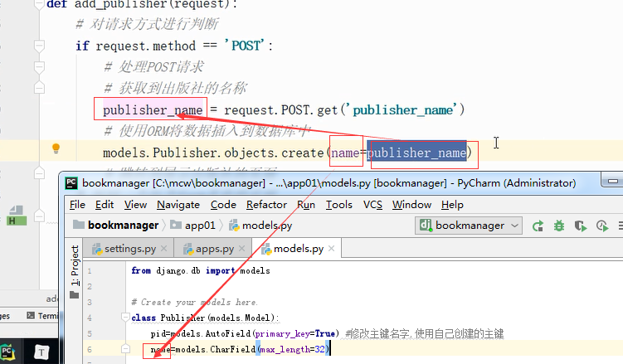Screen dimensions: 623x364
Task: Click line number 3 in gutter
Action: tap(90, 302)
